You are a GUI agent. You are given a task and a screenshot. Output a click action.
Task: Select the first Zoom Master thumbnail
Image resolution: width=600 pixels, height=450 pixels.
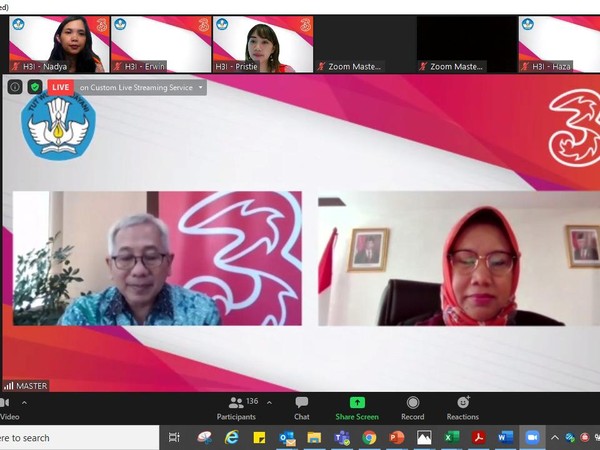(x=365, y=44)
